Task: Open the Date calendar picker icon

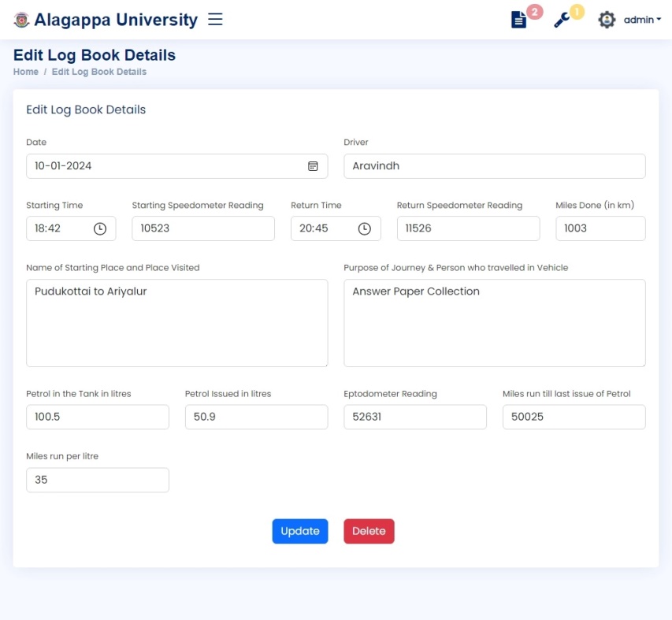Action: coord(313,166)
